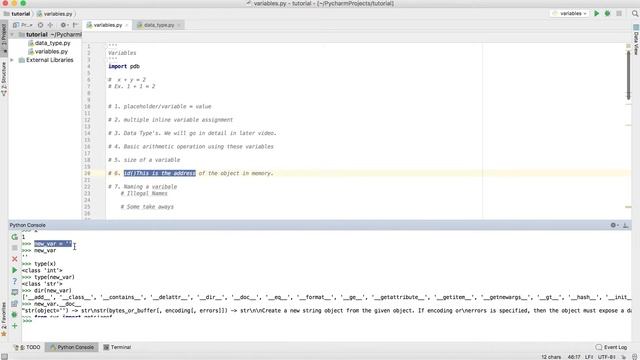Close the console with the red X
The height and width of the screenshot is (360, 640).
click(15, 259)
